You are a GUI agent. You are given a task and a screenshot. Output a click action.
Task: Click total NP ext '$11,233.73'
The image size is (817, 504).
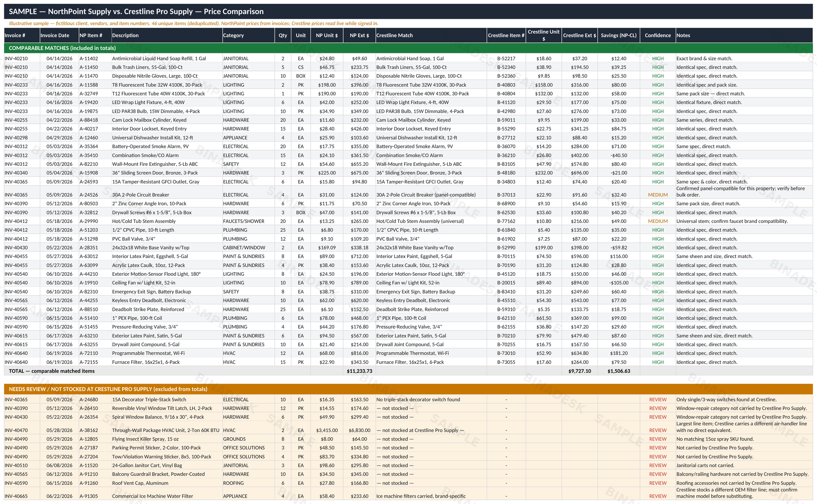(x=359, y=371)
